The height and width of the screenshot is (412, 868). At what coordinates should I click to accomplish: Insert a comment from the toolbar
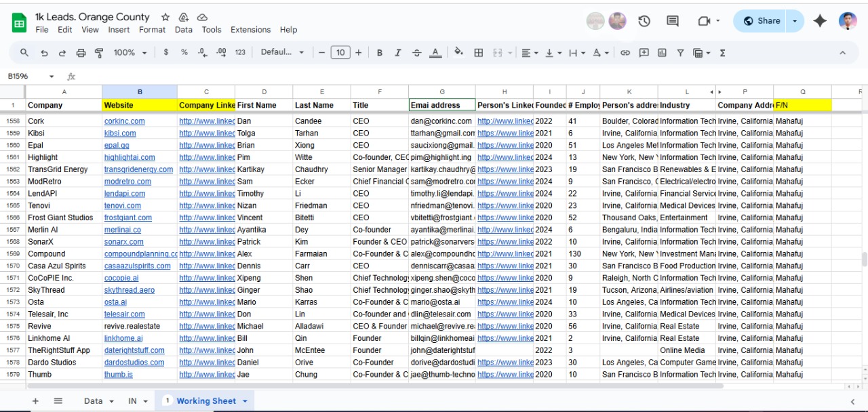pos(644,52)
